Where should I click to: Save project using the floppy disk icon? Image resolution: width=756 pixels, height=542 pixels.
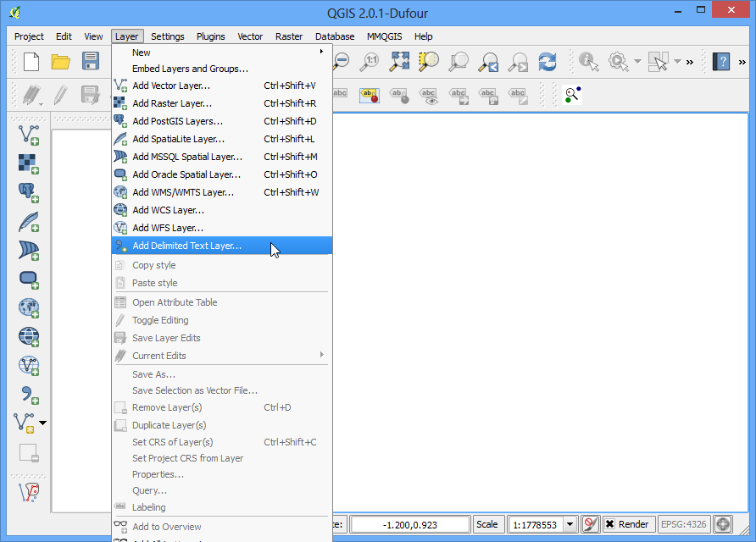90,62
